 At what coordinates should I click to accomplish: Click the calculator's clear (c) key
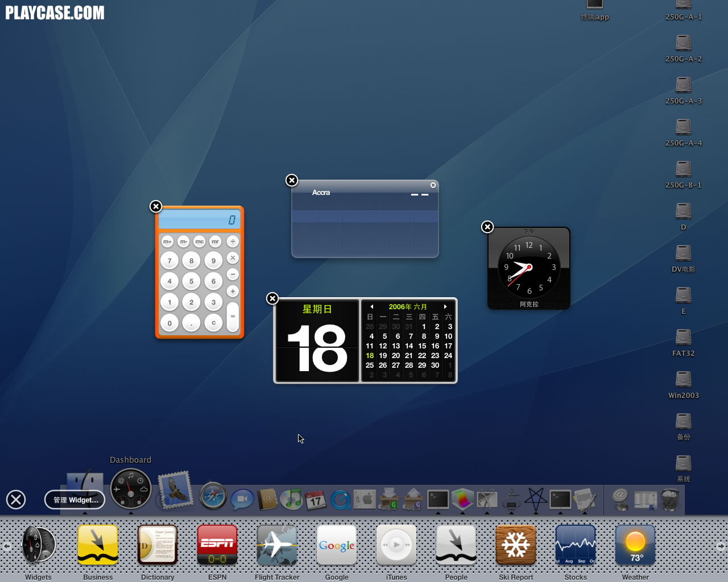[x=213, y=323]
